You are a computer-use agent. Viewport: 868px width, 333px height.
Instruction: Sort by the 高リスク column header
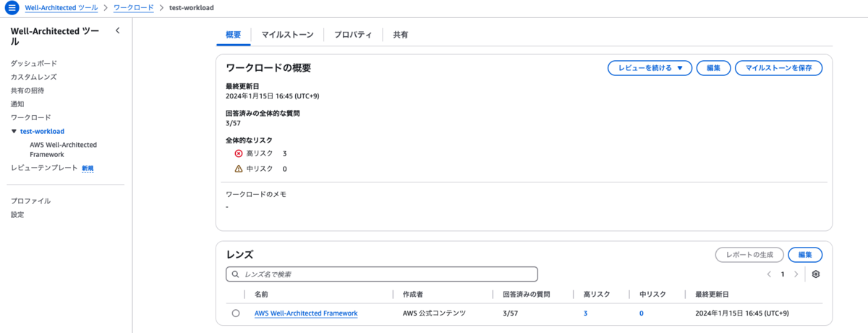(x=597, y=295)
